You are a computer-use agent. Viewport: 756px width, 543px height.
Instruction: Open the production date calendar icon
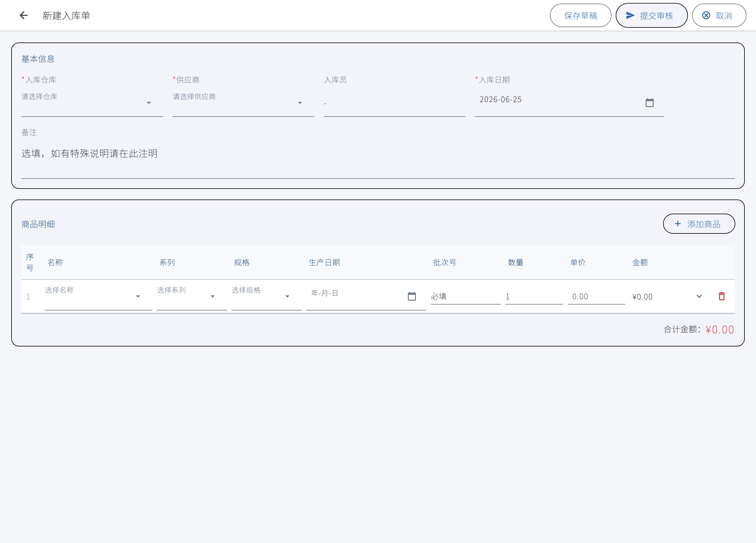pos(412,296)
